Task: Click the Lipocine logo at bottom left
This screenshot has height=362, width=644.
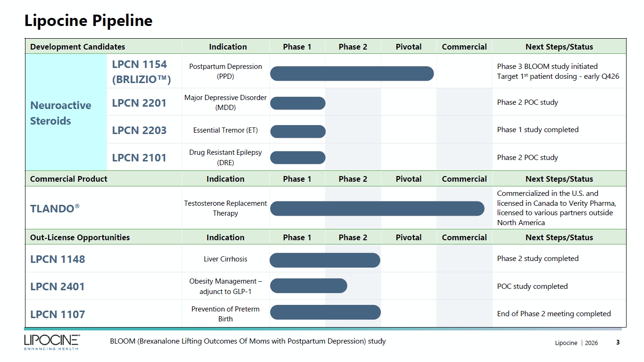Action: tap(52, 342)
